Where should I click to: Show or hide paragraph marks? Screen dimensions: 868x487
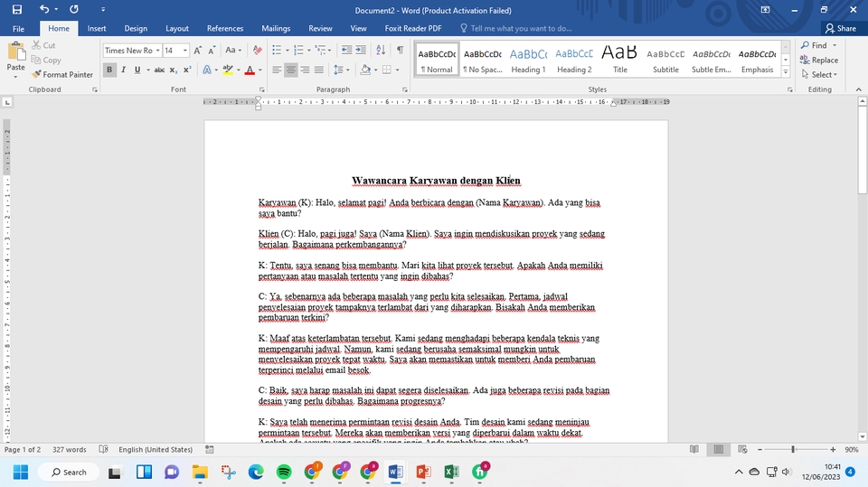pos(400,51)
